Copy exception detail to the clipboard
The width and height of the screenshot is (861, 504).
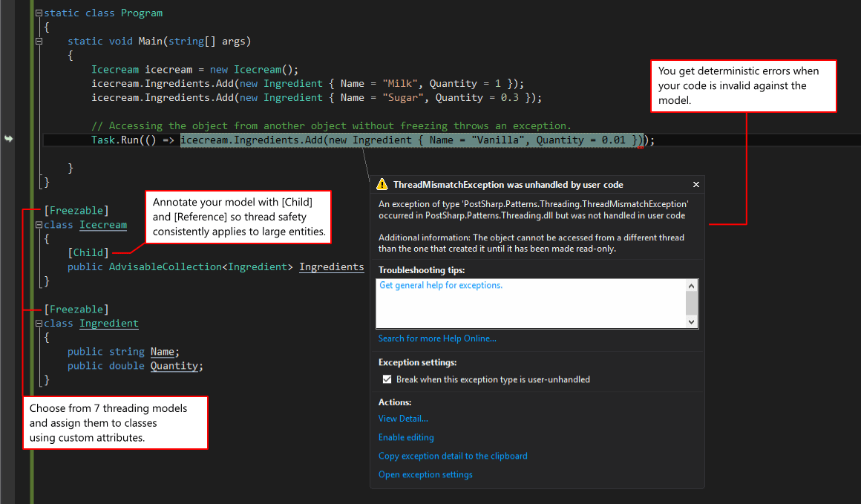pos(453,456)
